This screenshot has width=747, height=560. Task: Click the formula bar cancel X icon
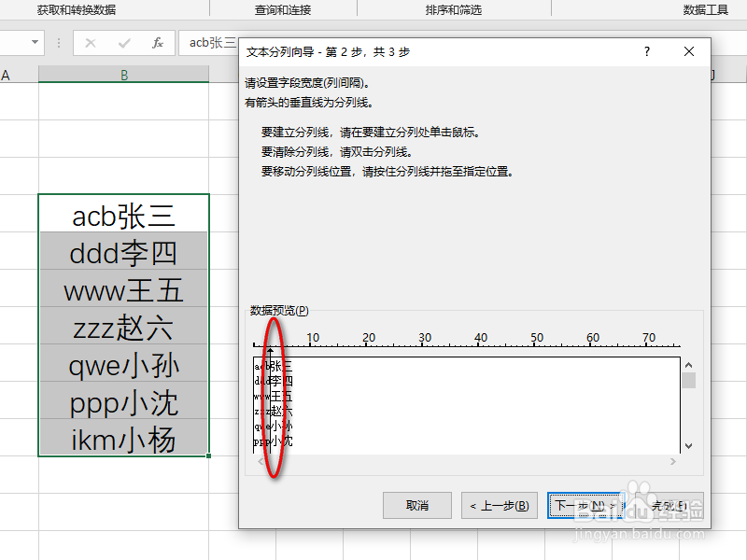[91, 43]
